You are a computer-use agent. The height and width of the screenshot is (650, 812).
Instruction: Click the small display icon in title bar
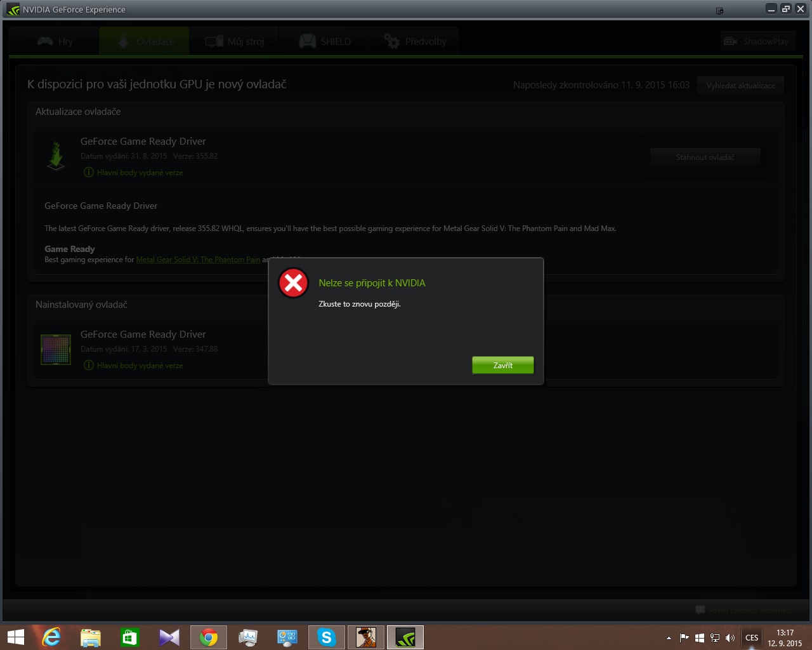click(x=719, y=11)
